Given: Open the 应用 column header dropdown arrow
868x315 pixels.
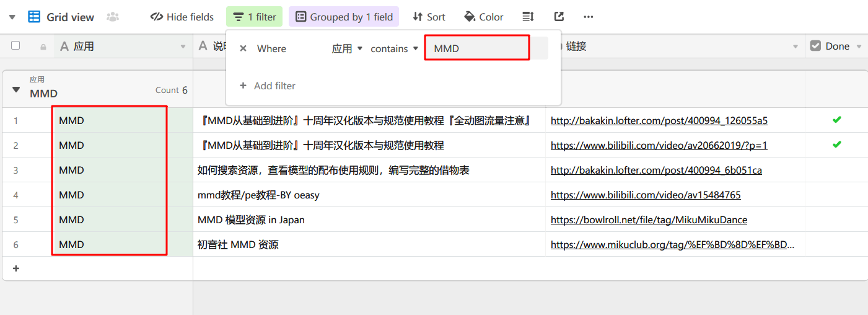Looking at the screenshot, I should [x=183, y=47].
